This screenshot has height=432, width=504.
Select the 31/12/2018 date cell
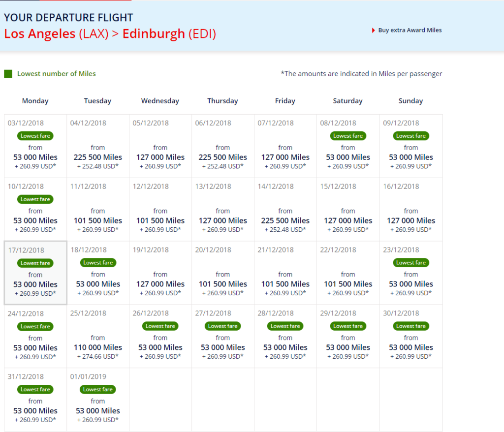pyautogui.click(x=35, y=399)
